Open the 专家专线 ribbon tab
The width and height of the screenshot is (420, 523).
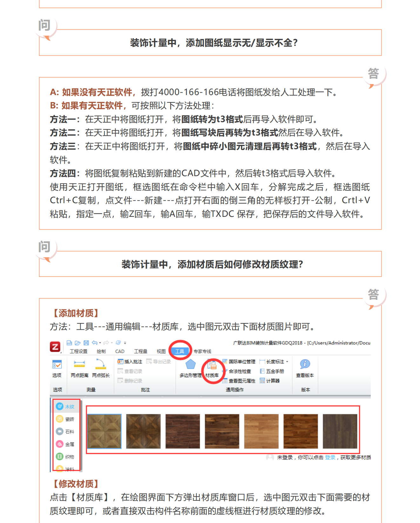[x=202, y=351]
